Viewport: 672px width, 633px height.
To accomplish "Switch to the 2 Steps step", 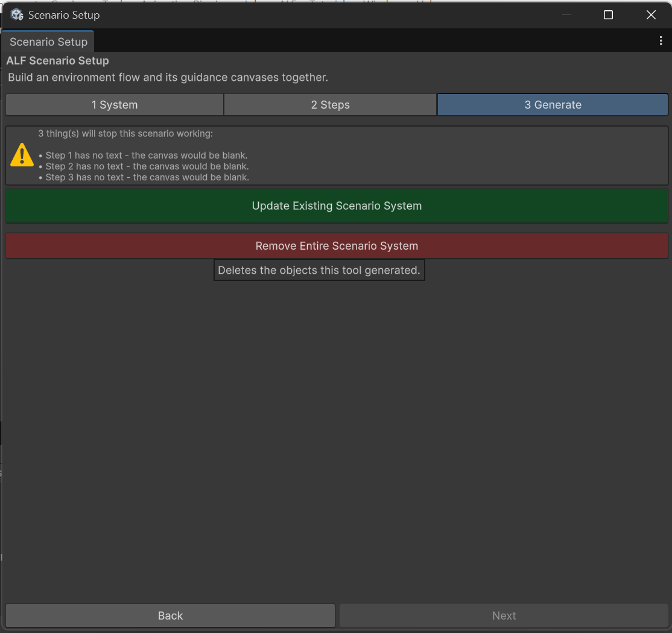I will pyautogui.click(x=330, y=104).
